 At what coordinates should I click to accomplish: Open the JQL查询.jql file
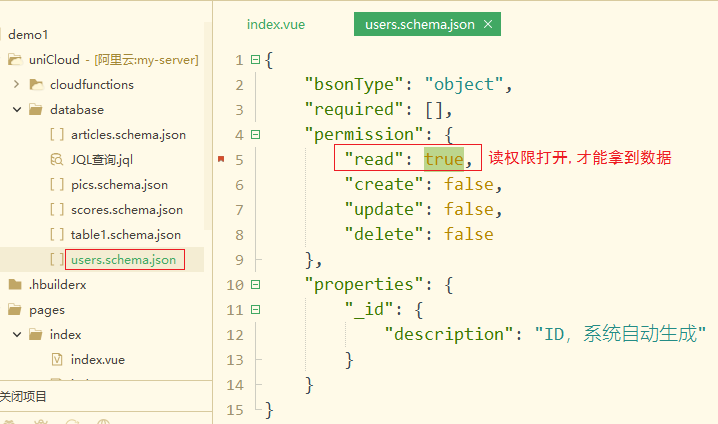[102, 160]
